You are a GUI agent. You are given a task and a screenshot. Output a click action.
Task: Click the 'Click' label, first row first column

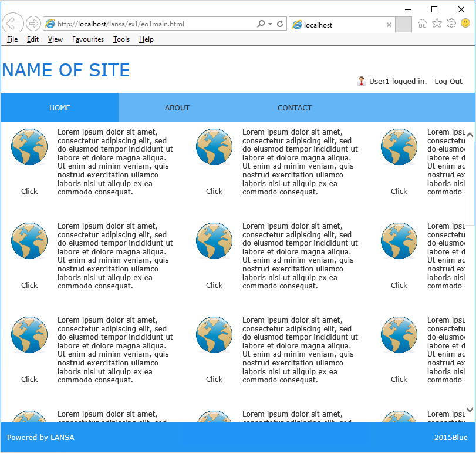click(29, 192)
